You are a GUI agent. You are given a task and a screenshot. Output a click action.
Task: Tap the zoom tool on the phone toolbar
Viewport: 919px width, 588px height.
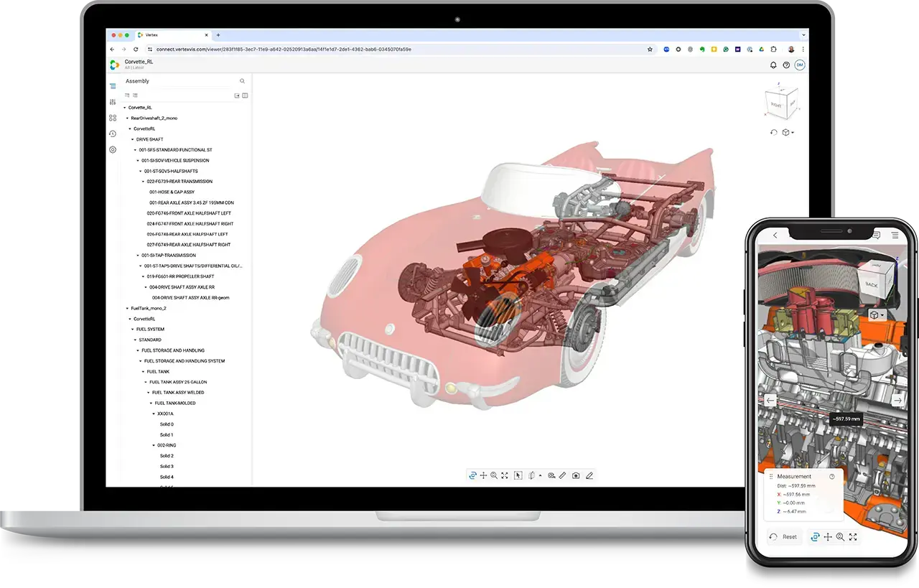click(840, 536)
